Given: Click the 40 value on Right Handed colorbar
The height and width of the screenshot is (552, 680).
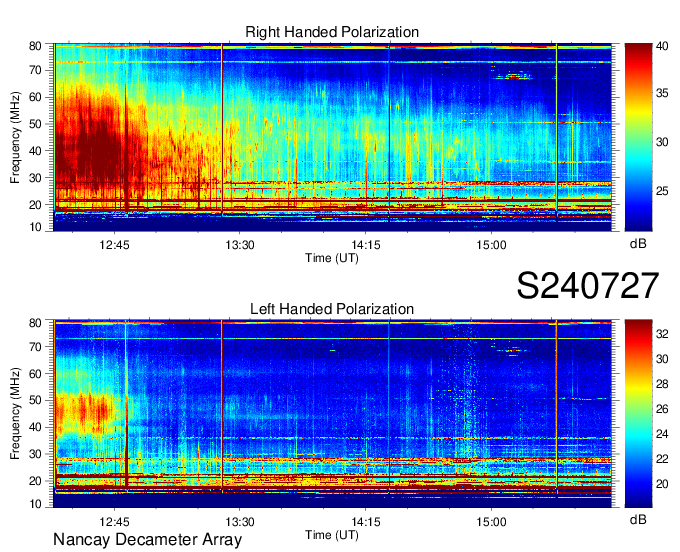Looking at the screenshot, I should (x=662, y=46).
